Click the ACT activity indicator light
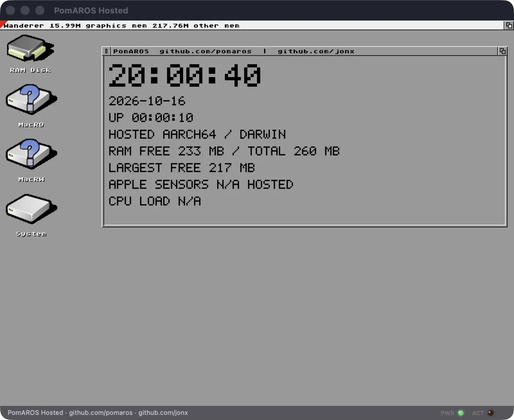 491,413
